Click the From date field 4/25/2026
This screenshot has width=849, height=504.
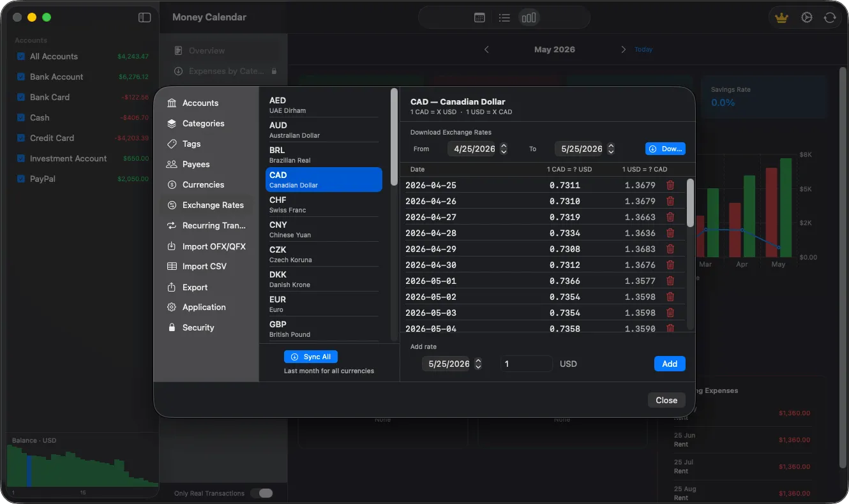coord(472,149)
